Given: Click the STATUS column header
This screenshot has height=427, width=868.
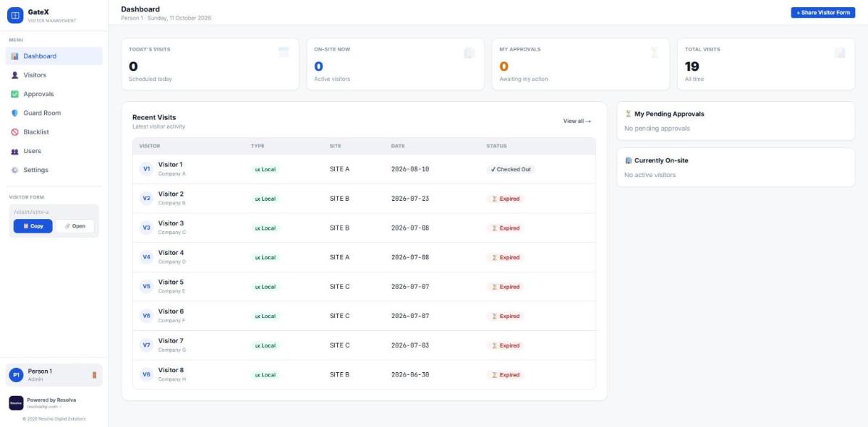Looking at the screenshot, I should [x=496, y=146].
